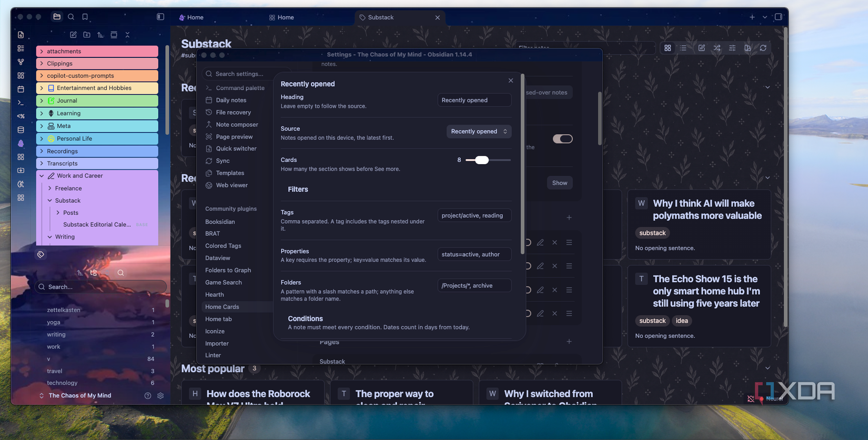Open the search pane icon in top bar
Image resolution: width=868 pixels, height=440 pixels.
pyautogui.click(x=71, y=17)
